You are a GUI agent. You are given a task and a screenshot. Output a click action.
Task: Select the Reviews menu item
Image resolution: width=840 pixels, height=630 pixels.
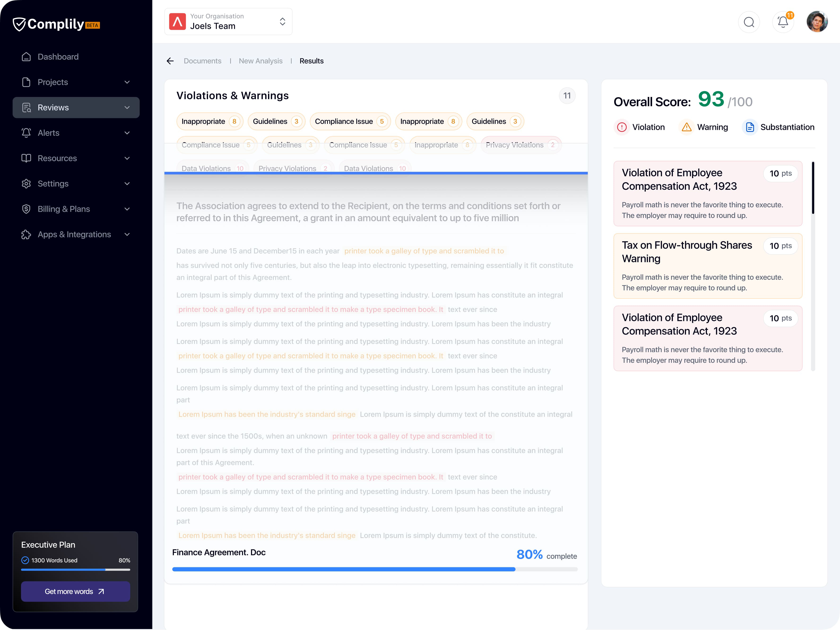[x=76, y=108]
